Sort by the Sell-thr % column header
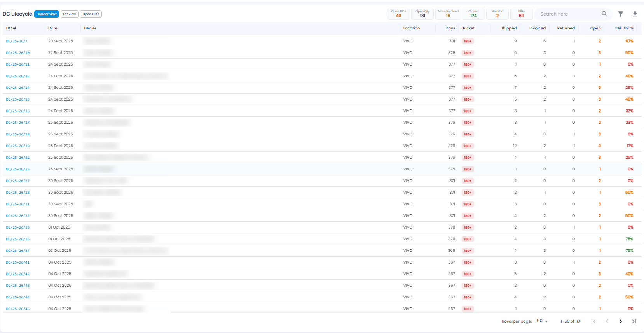 (624, 28)
